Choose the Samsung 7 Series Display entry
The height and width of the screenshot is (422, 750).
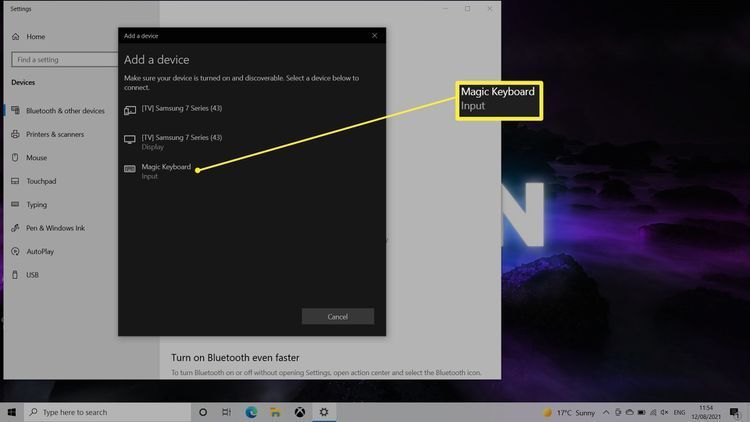[180, 141]
